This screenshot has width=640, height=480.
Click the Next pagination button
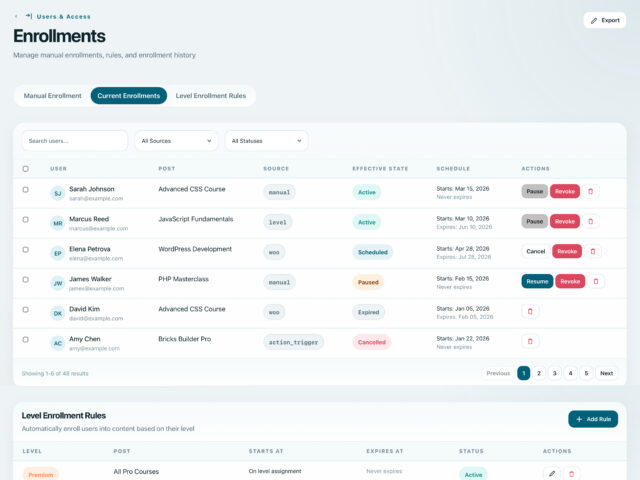pyautogui.click(x=607, y=373)
